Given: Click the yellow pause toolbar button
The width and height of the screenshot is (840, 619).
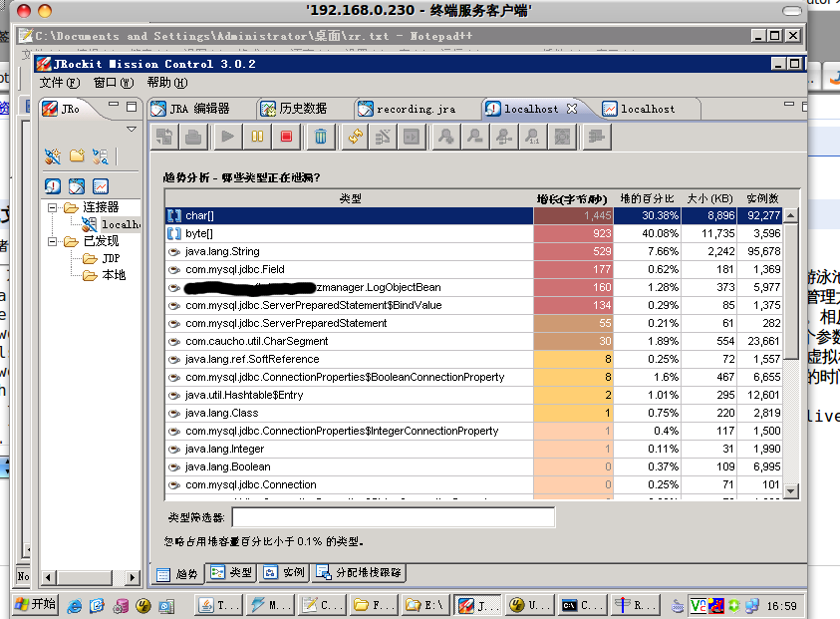Looking at the screenshot, I should (x=257, y=137).
